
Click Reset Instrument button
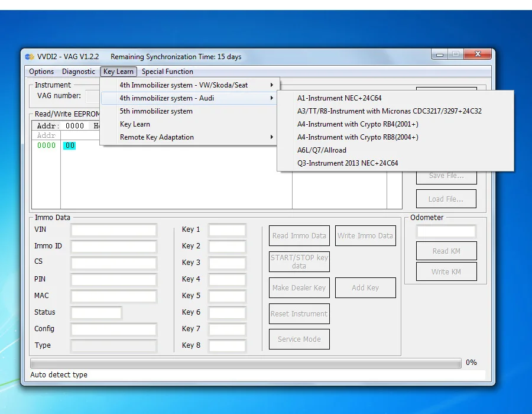[299, 314]
